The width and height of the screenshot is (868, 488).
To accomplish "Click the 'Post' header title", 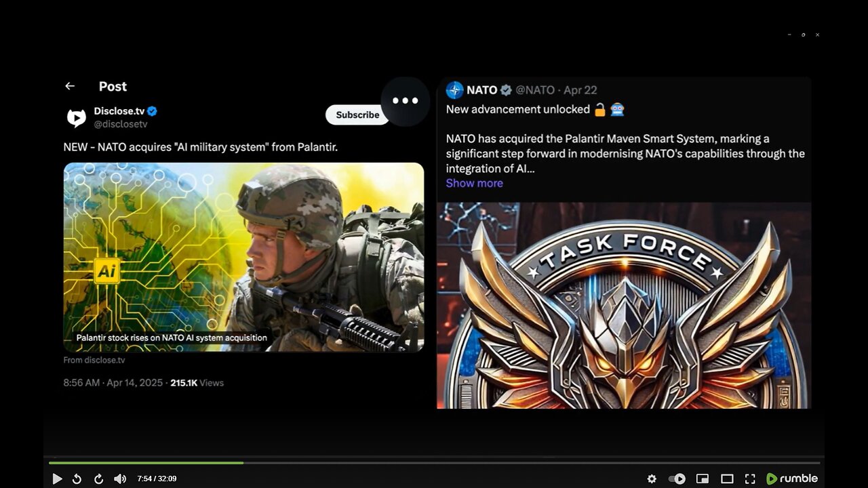I will (113, 86).
